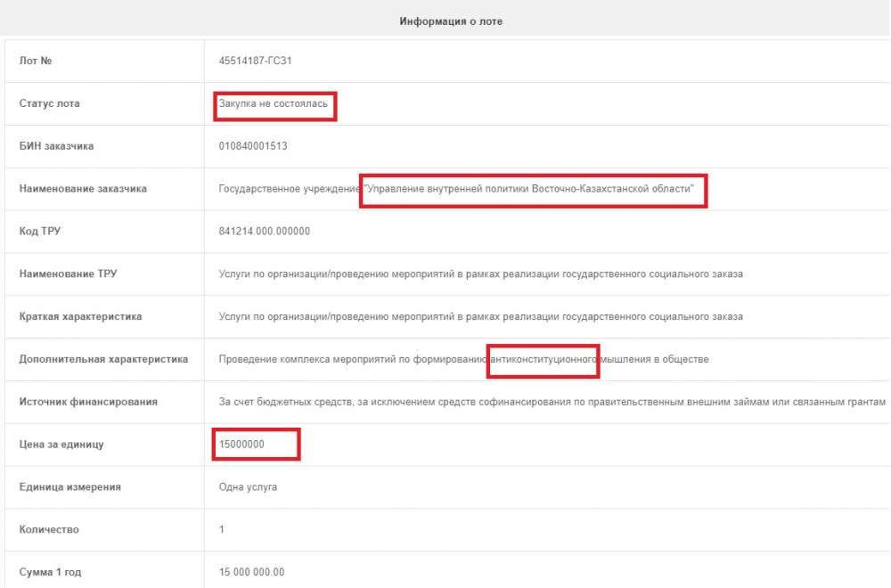Image resolution: width=891 pixels, height=588 pixels.
Task: Click the 'Наименование заказчика' row label
Action: (x=83, y=189)
